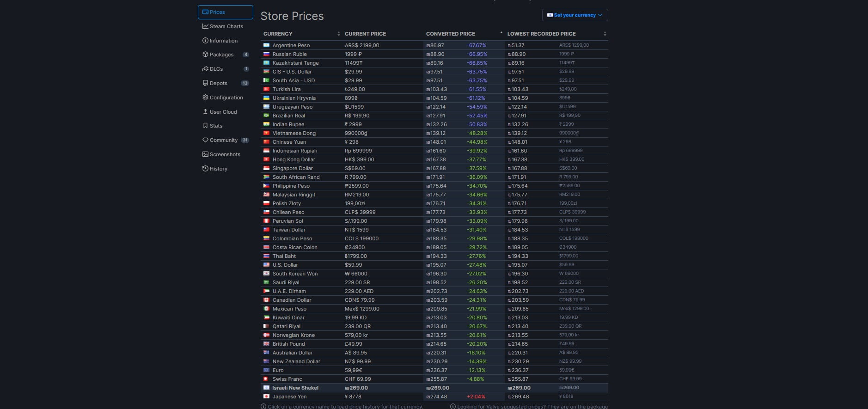Viewport: 868px width, 409px height.
Task: Open the Depots section
Action: click(218, 83)
